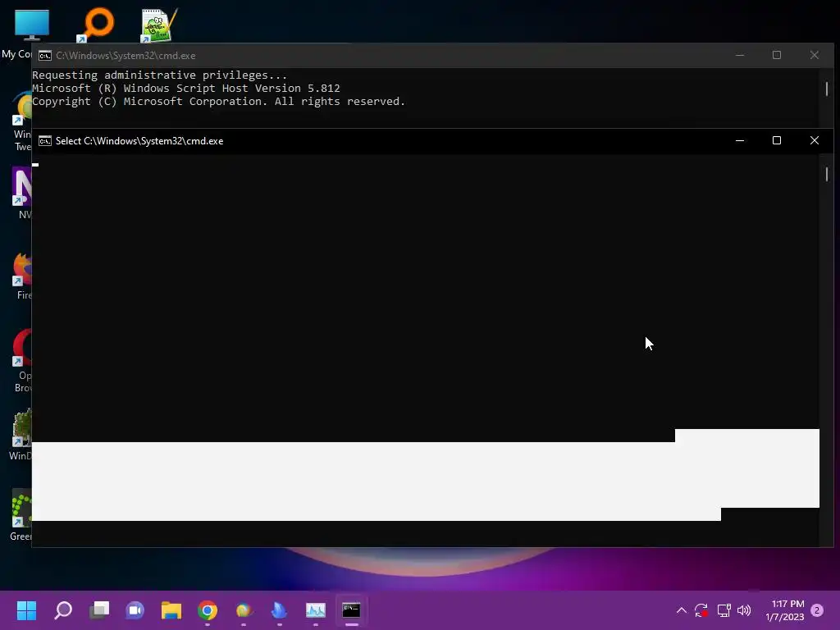Screen dimensions: 840x630
Task: Click 'Requesting administrative privileges...' line
Action: [160, 75]
